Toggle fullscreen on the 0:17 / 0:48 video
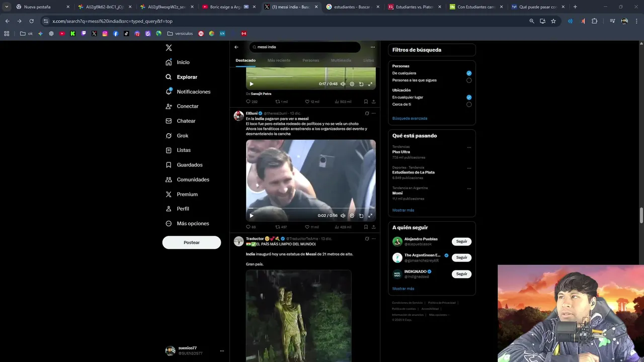Image resolution: width=644 pixels, height=362 pixels. (370, 84)
